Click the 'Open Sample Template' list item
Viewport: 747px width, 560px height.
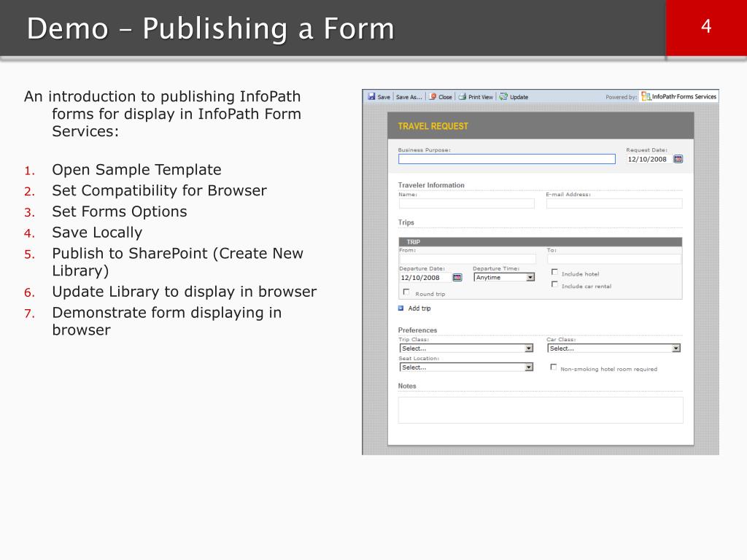tap(136, 170)
